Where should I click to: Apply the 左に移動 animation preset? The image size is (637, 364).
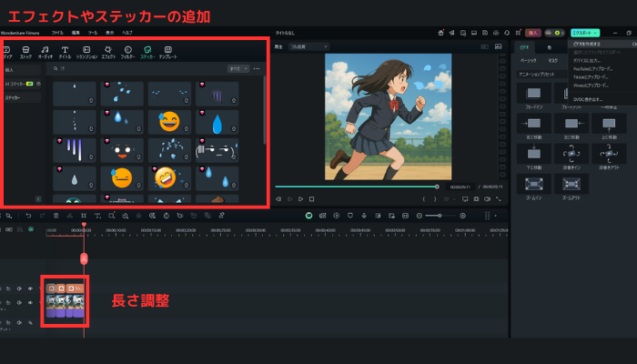coord(571,126)
